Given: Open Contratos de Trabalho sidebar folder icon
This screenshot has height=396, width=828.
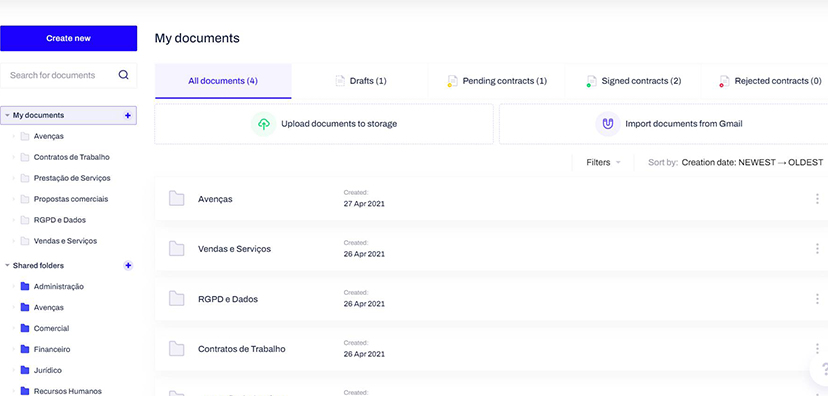Looking at the screenshot, I should tap(24, 157).
